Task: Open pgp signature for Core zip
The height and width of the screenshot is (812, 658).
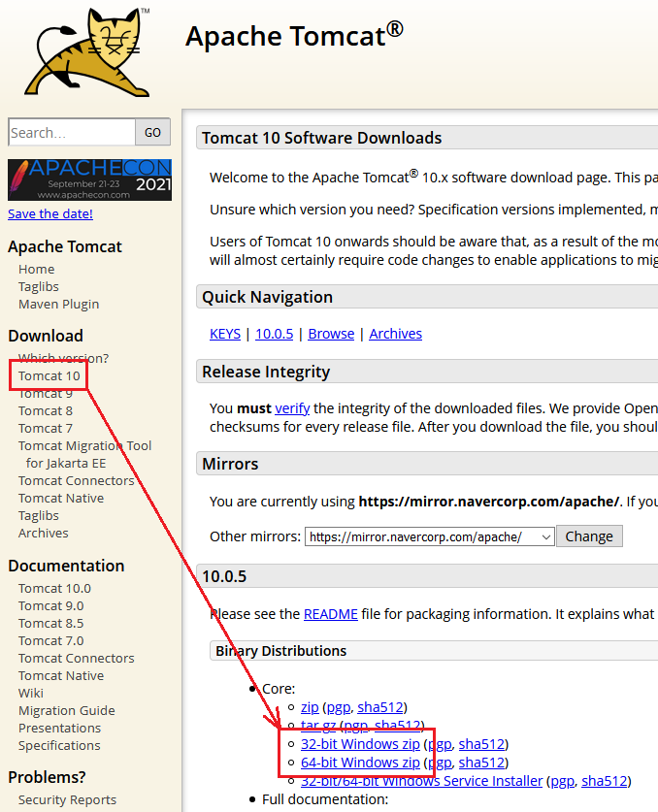Action: point(339,707)
